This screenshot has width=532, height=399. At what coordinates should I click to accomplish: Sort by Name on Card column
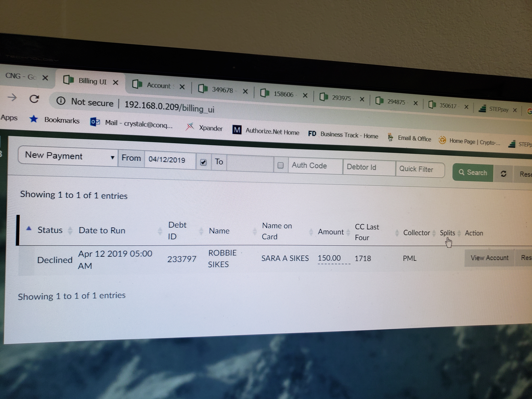277,231
